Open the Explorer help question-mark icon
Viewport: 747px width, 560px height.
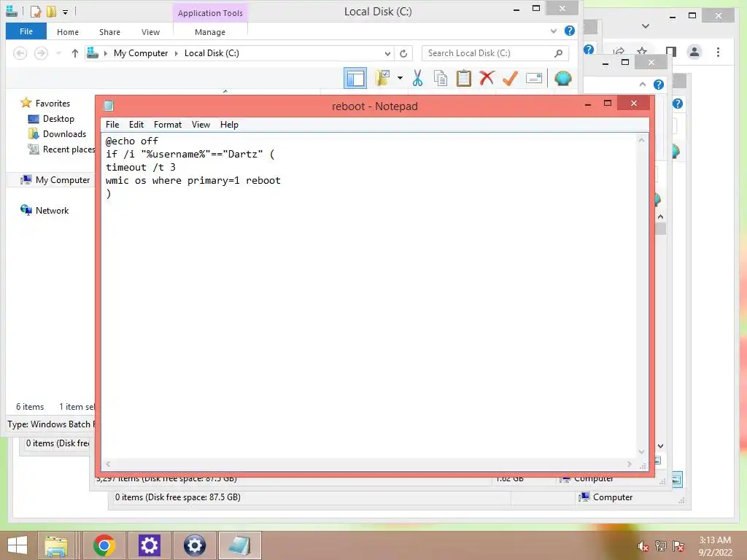pyautogui.click(x=569, y=31)
